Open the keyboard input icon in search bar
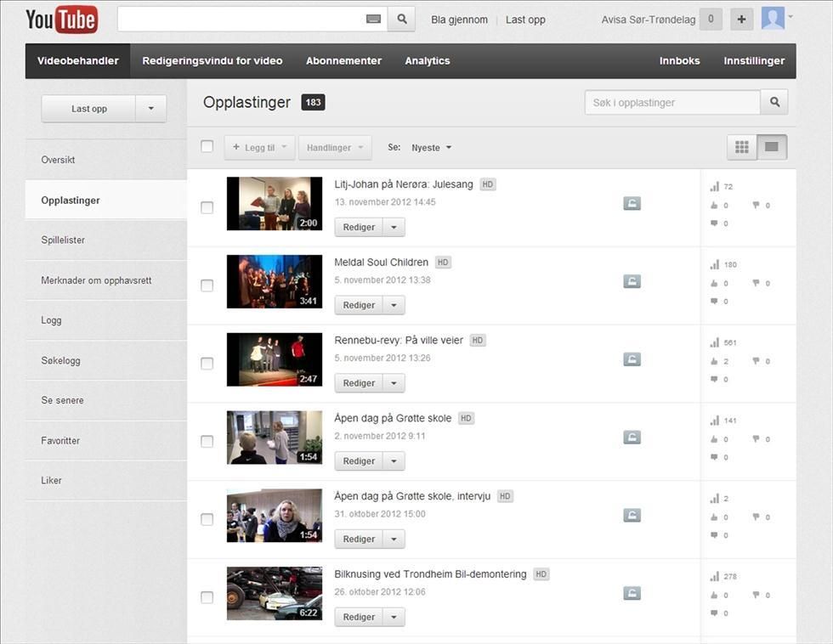The width and height of the screenshot is (833, 644). click(x=372, y=18)
